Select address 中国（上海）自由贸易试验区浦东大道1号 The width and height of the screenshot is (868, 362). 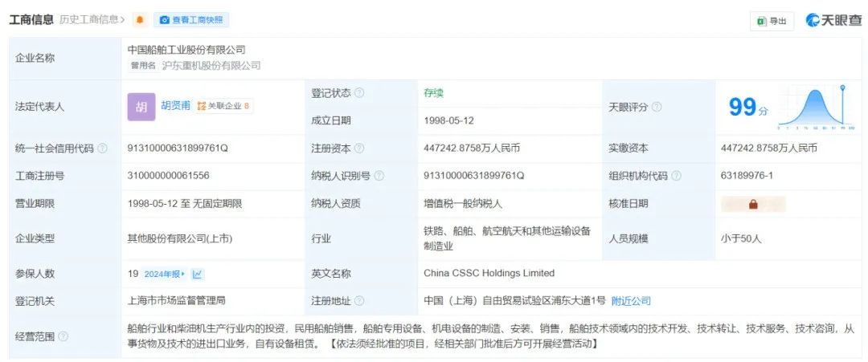tap(515, 301)
